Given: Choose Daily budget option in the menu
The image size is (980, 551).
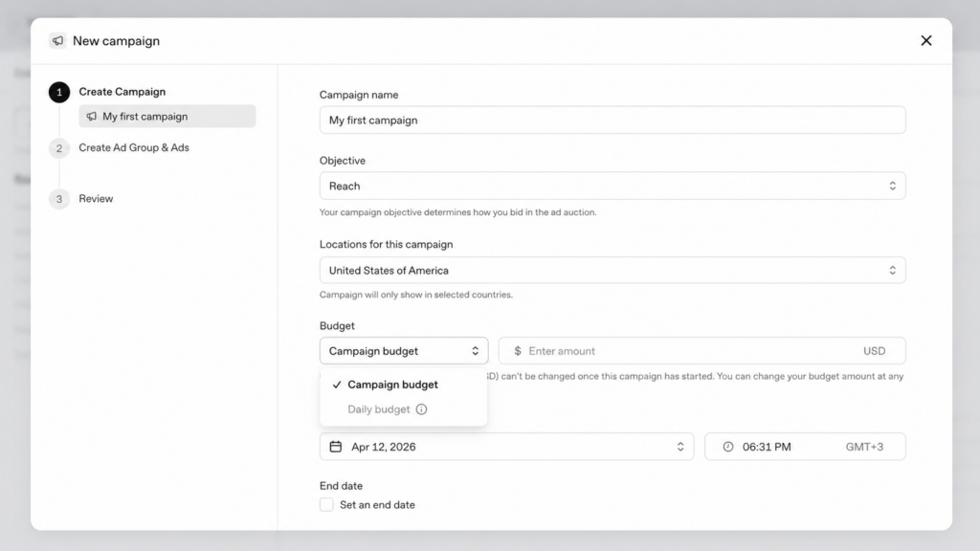Looking at the screenshot, I should point(403,409).
